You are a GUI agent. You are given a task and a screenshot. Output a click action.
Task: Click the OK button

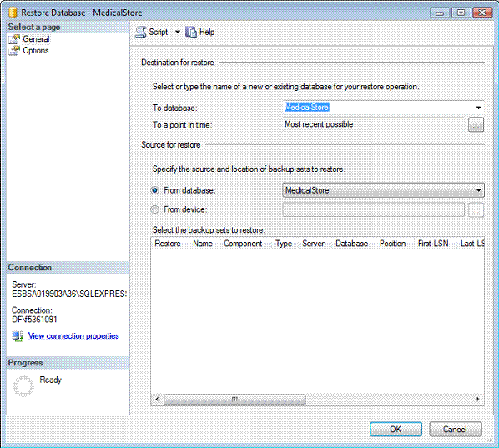tap(396, 430)
